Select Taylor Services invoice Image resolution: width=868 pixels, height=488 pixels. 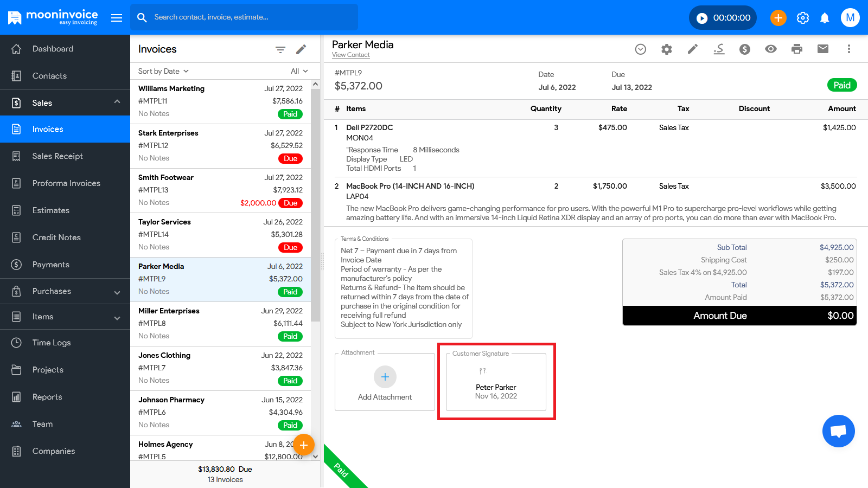pos(220,235)
